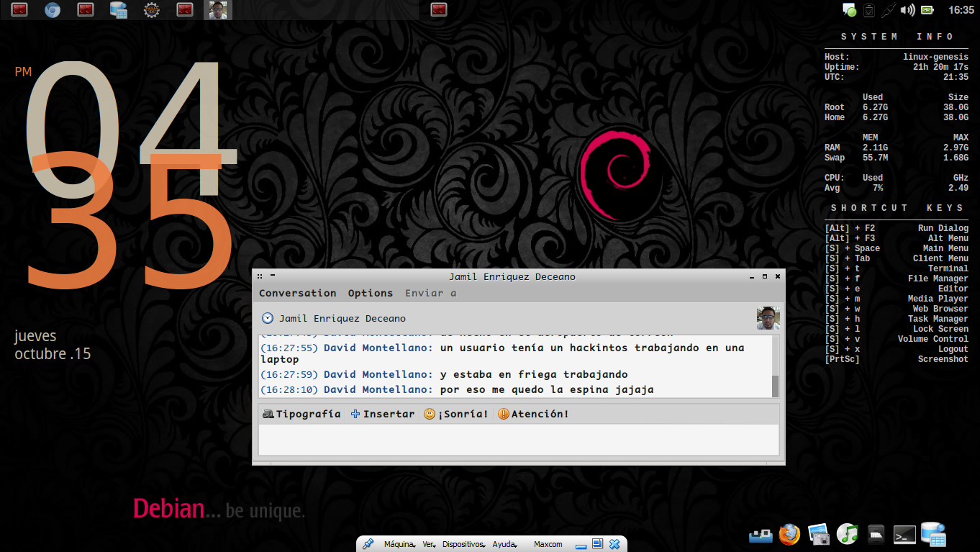
Task: Open the database icon in bottom dock
Action: click(933, 534)
